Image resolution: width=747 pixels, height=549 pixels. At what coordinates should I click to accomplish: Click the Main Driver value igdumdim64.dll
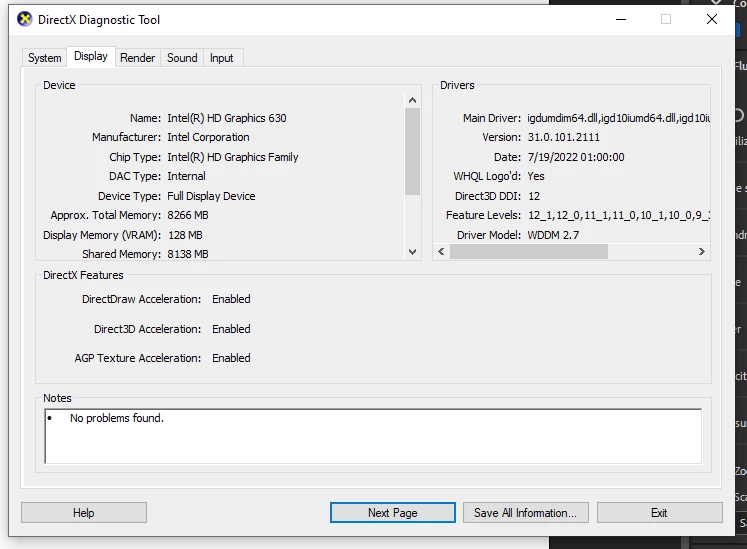pos(618,118)
